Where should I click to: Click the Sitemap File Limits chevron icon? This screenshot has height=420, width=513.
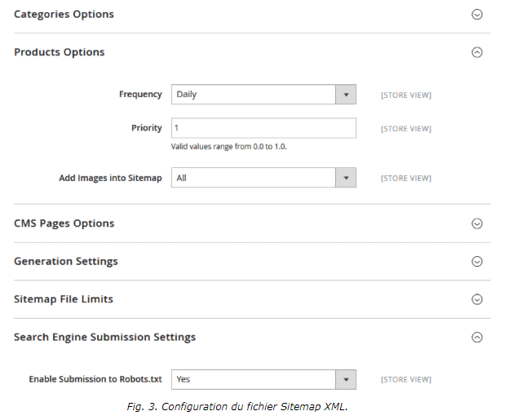pyautogui.click(x=476, y=299)
